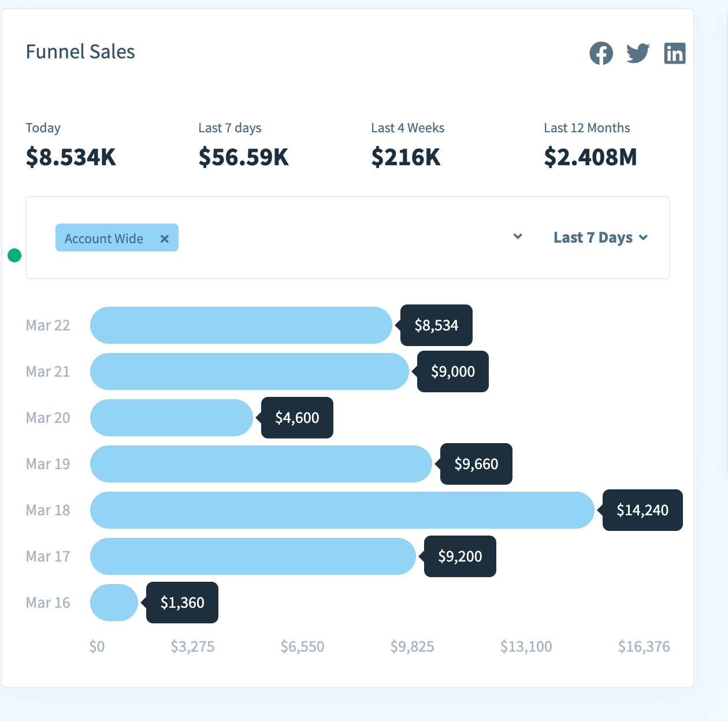This screenshot has width=728, height=721.
Task: Click the green status dot indicator
Action: pos(14,255)
